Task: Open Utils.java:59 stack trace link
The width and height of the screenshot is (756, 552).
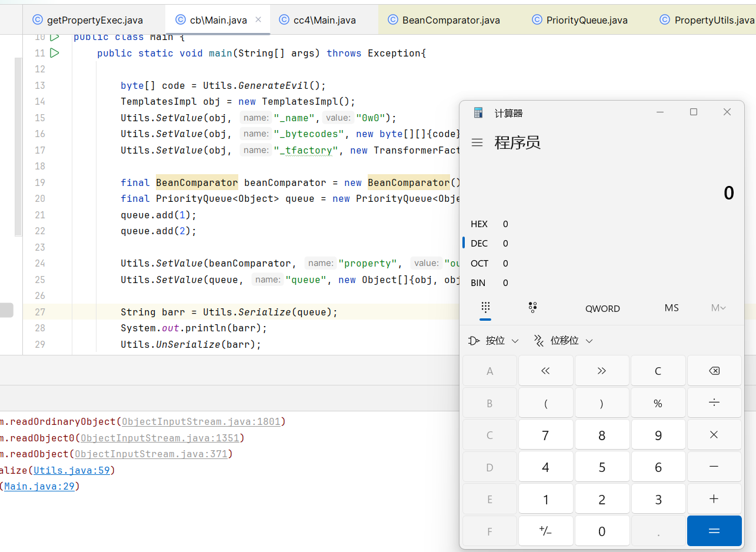Action: tap(72, 471)
